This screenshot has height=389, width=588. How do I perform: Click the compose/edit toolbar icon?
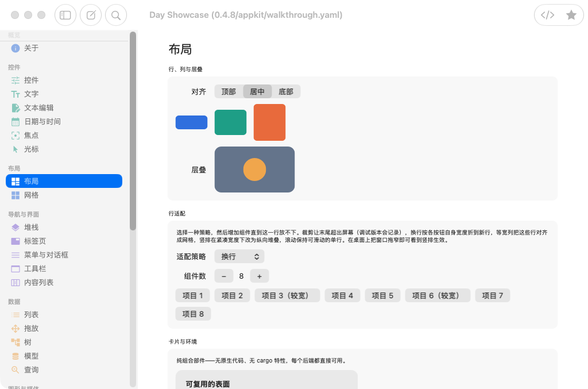click(x=91, y=15)
